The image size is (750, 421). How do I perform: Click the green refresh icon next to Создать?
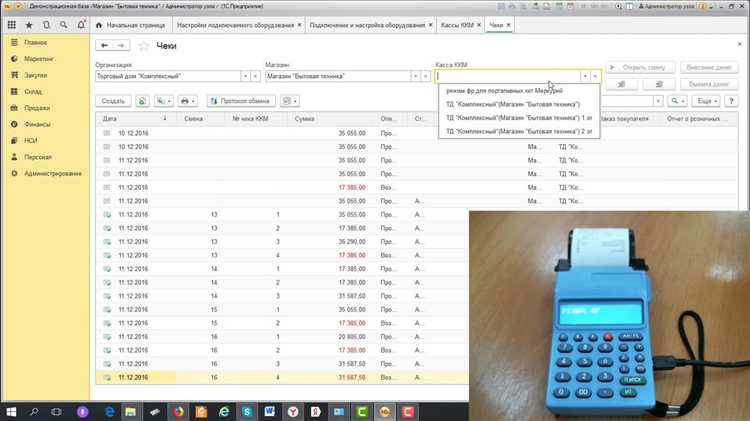(142, 101)
